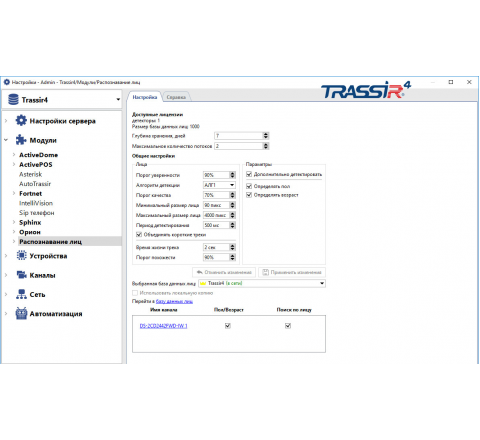Click the Сеть network icon
Image resolution: width=480 pixels, height=440 pixels.
point(21,294)
